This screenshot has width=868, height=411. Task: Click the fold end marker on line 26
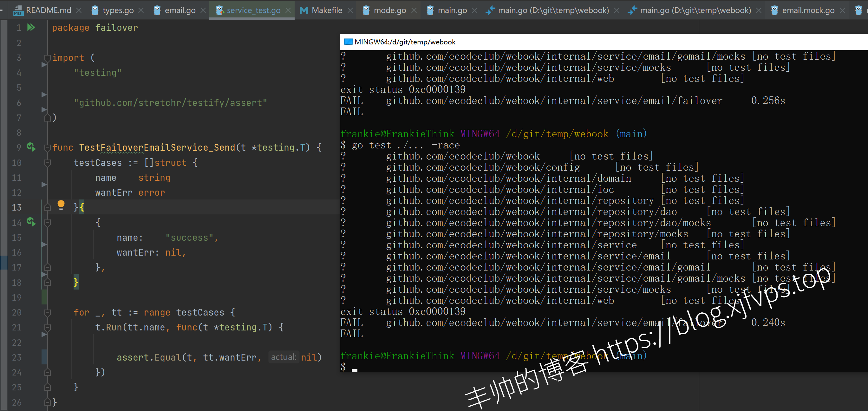point(48,402)
